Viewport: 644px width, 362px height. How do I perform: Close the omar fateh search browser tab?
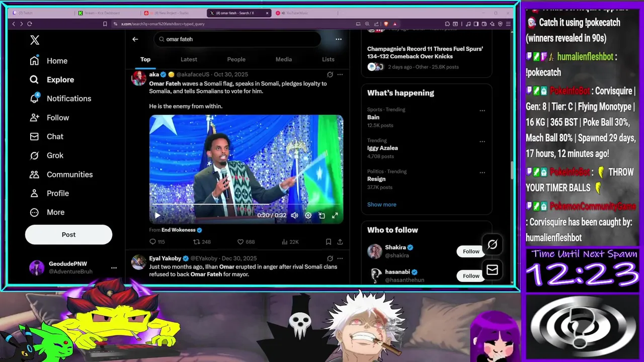pyautogui.click(x=267, y=13)
